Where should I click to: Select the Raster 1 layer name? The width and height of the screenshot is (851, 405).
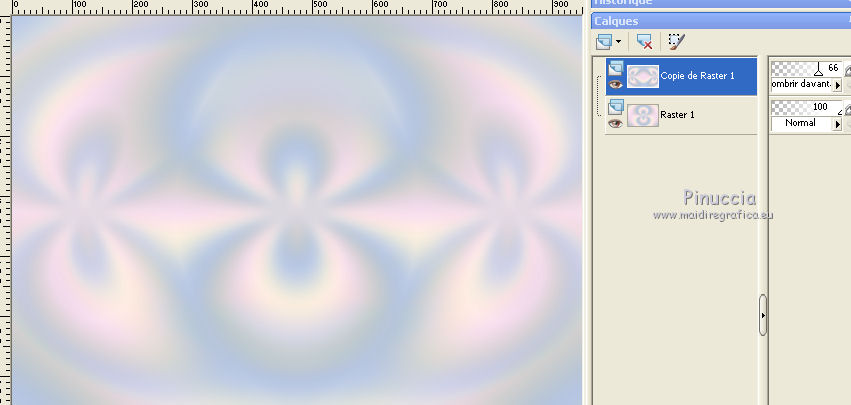pos(677,115)
